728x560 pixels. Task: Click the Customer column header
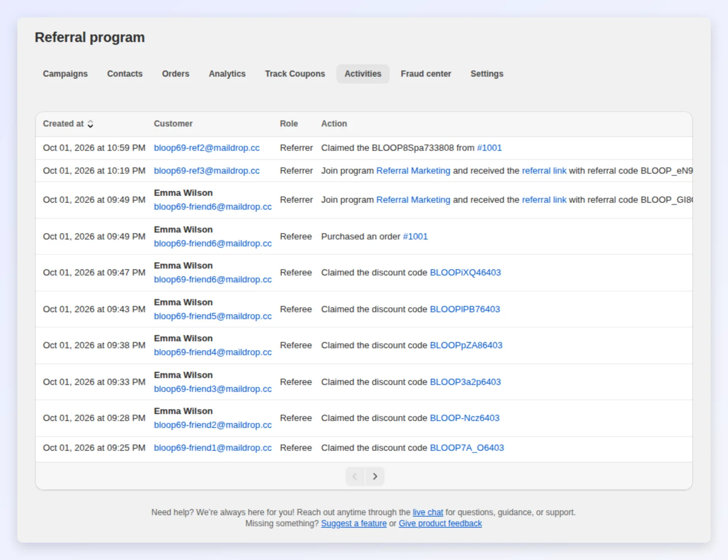click(x=173, y=124)
